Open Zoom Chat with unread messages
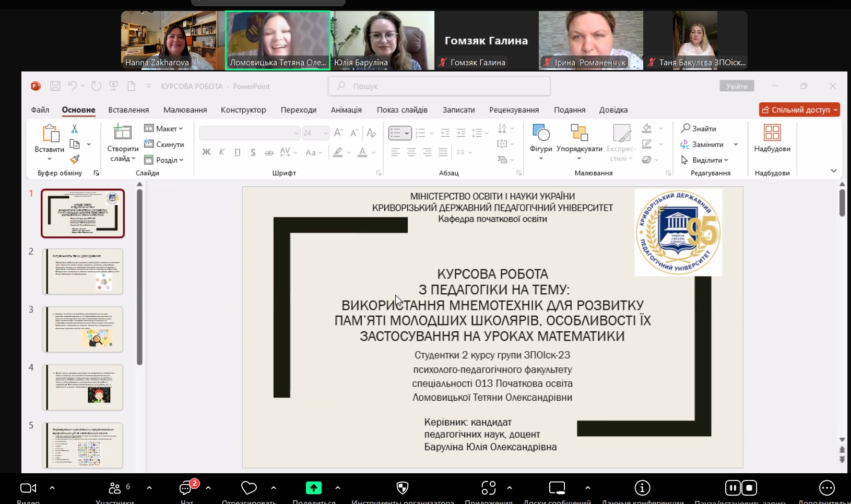Image resolution: width=851 pixels, height=504 pixels. click(186, 488)
